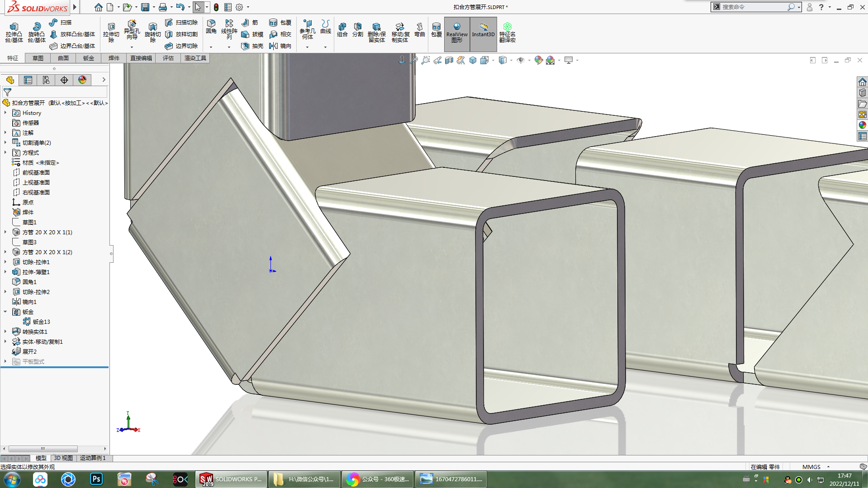Switch to 3D 视图 bottom tab

pyautogui.click(x=63, y=458)
